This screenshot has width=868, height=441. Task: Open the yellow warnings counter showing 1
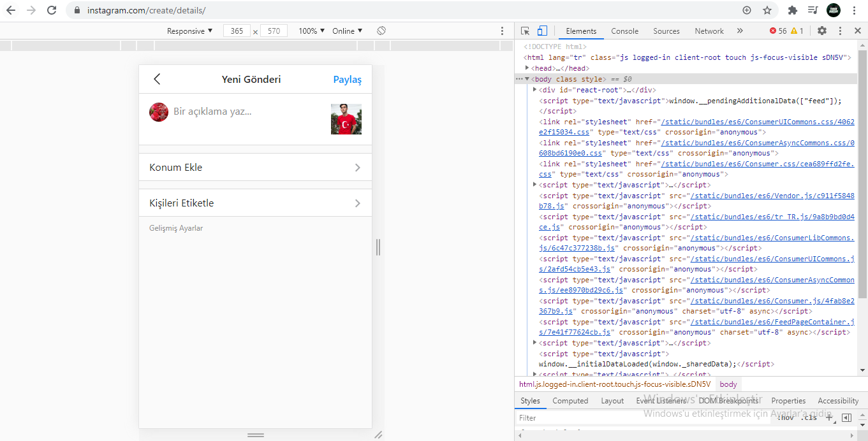(797, 31)
